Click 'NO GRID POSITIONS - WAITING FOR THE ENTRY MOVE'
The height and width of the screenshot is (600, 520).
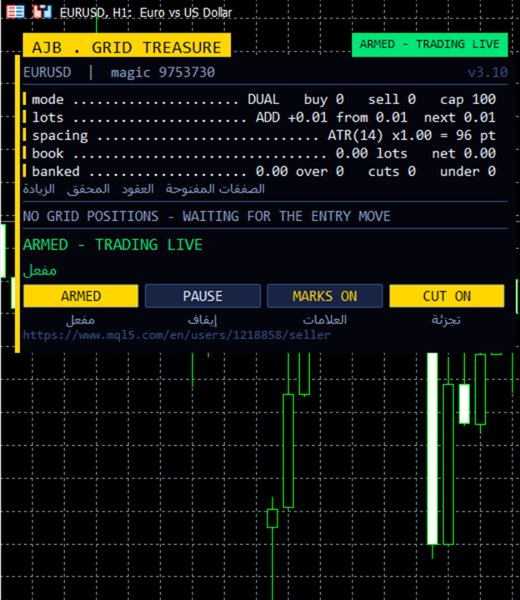tap(207, 216)
